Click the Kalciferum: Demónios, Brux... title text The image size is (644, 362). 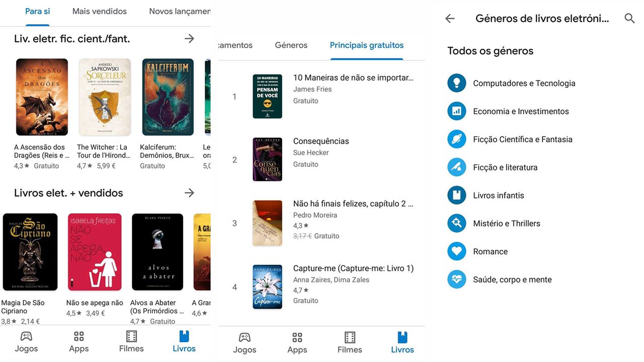click(x=167, y=151)
